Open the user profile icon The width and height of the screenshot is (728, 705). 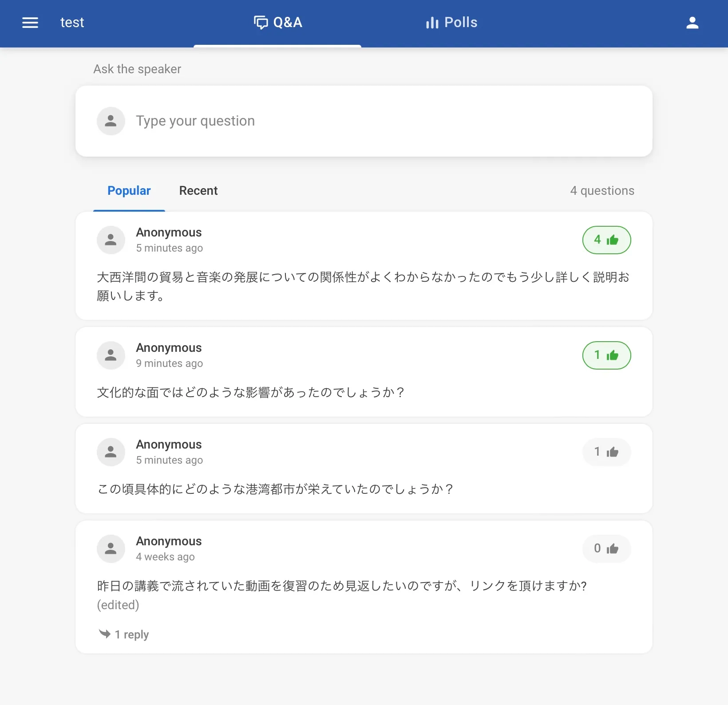coord(692,23)
